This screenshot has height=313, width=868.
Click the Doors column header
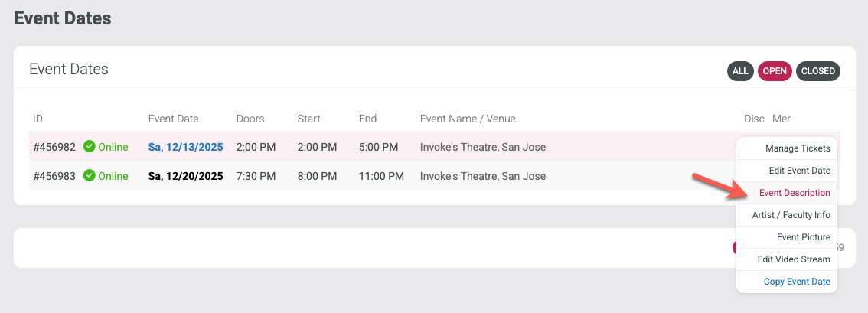coord(250,119)
